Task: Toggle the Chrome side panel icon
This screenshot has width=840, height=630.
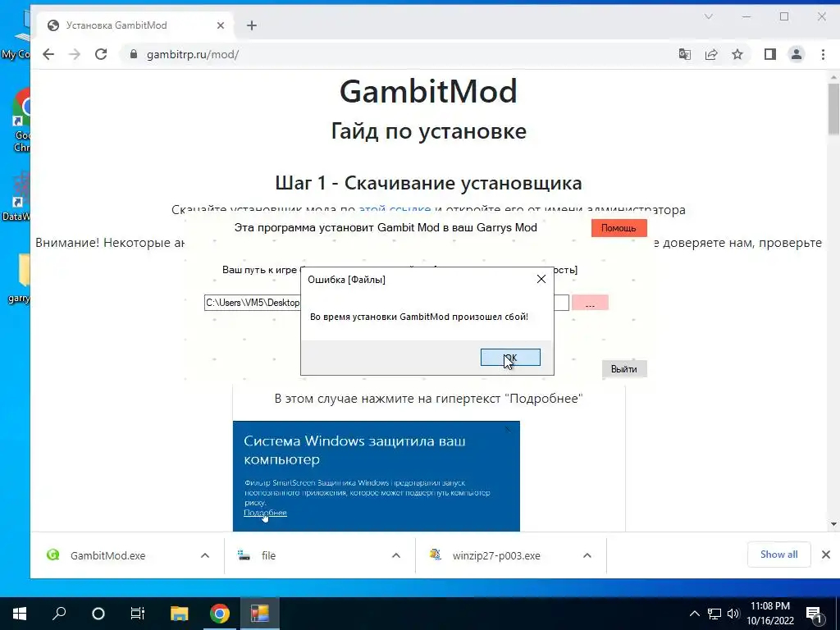Action: pos(769,54)
